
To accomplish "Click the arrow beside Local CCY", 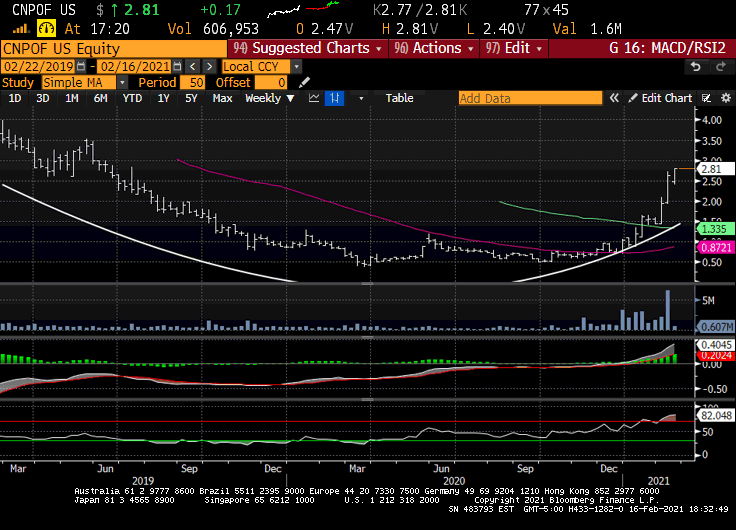I will coord(296,67).
